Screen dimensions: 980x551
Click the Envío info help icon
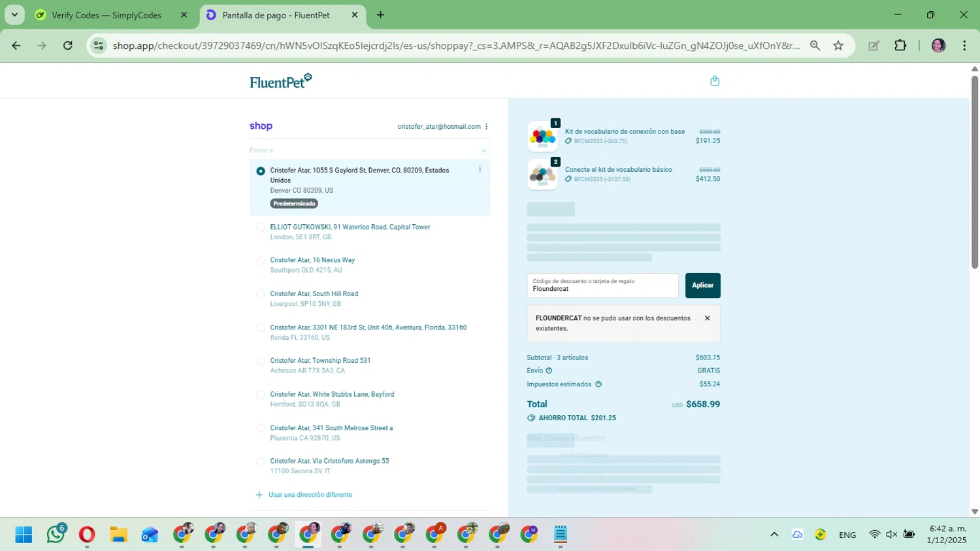tap(549, 371)
